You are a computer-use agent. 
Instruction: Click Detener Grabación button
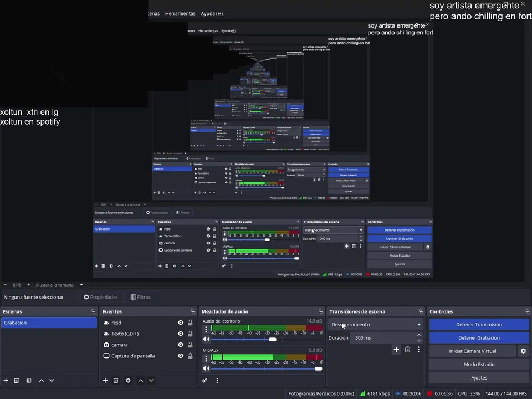click(479, 338)
